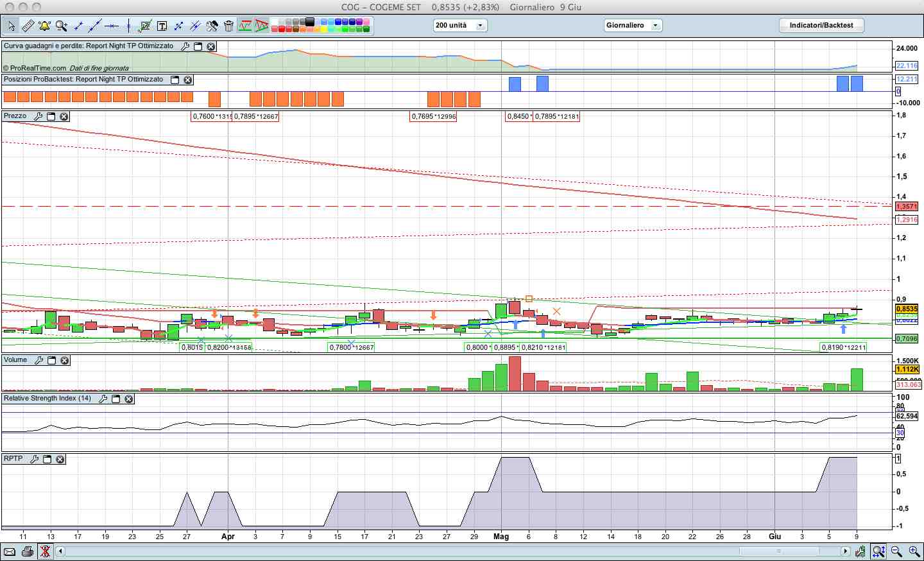Pick the pink color swatch
Image resolution: width=924 pixels, height=561 pixels.
pyautogui.click(x=366, y=21)
